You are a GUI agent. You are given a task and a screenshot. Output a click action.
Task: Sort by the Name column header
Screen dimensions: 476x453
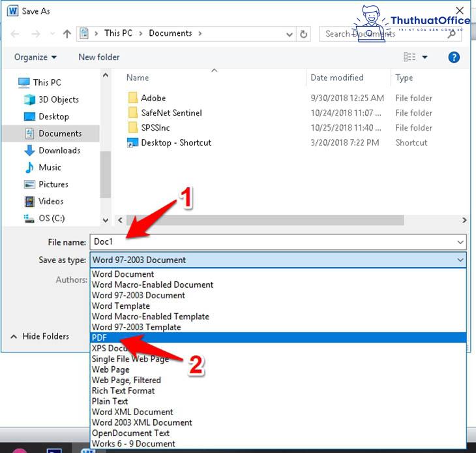coord(138,78)
